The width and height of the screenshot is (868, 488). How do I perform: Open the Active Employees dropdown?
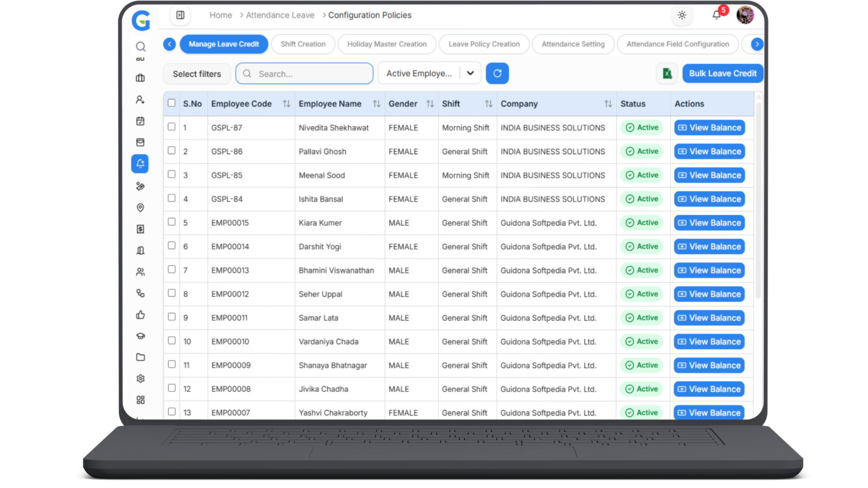pyautogui.click(x=429, y=73)
